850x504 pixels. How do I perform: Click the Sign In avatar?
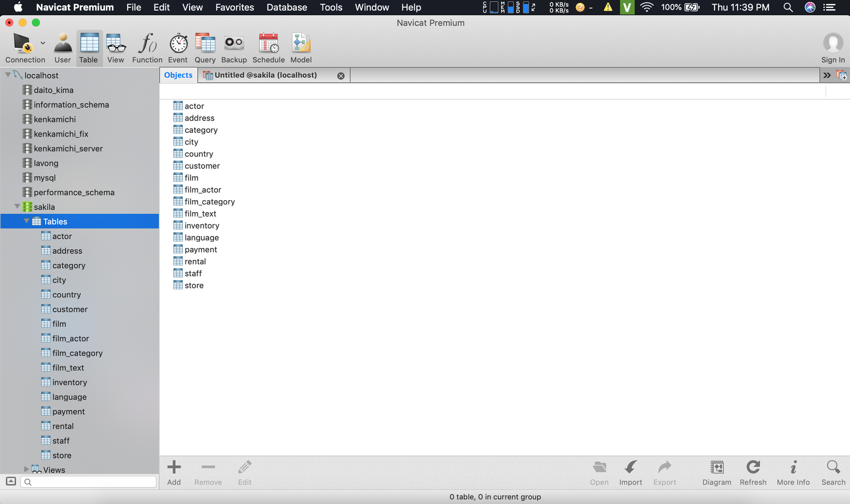833,43
